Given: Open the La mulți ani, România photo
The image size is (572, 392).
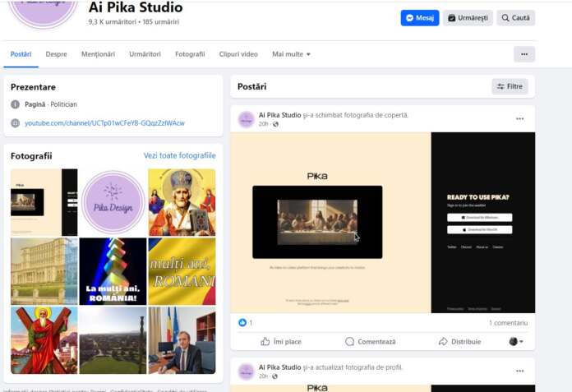Looking at the screenshot, I should click(113, 271).
